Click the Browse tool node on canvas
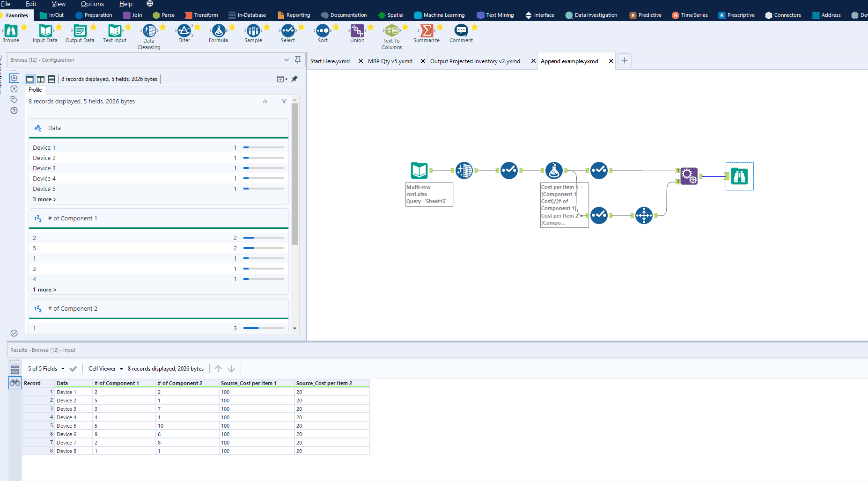The image size is (868, 481). (739, 176)
